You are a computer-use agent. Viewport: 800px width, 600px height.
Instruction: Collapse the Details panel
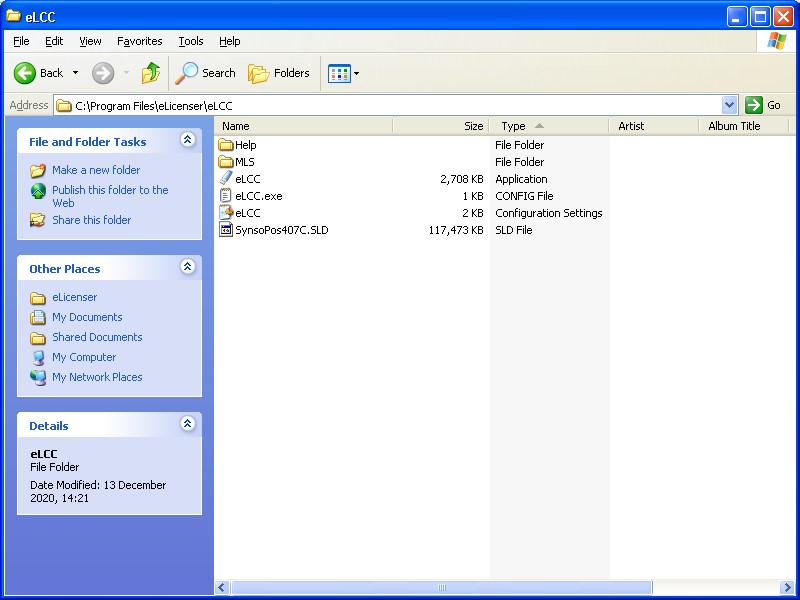tap(188, 423)
